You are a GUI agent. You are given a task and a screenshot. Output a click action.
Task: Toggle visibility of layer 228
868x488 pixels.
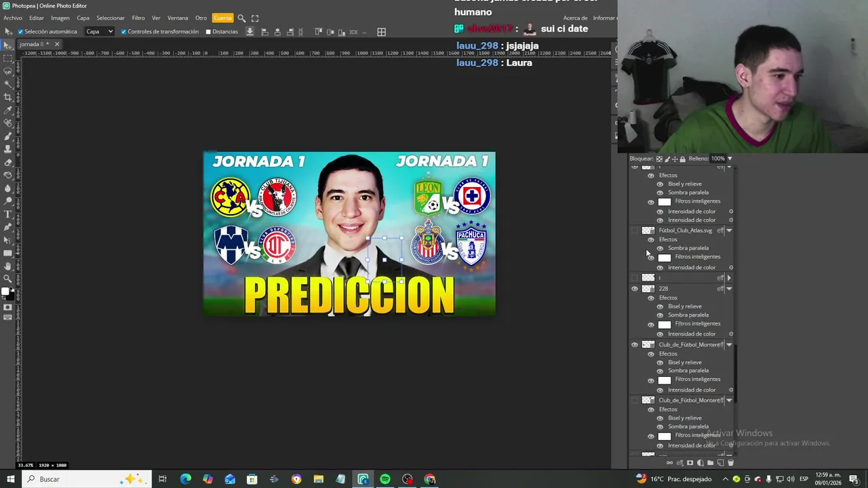(x=635, y=289)
